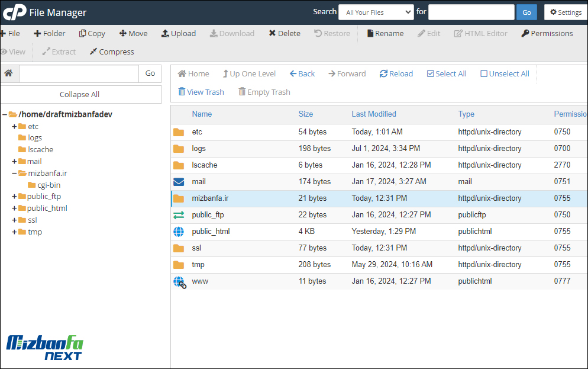This screenshot has height=369, width=588.
Task: Click the public_html globe icon
Action: click(179, 232)
